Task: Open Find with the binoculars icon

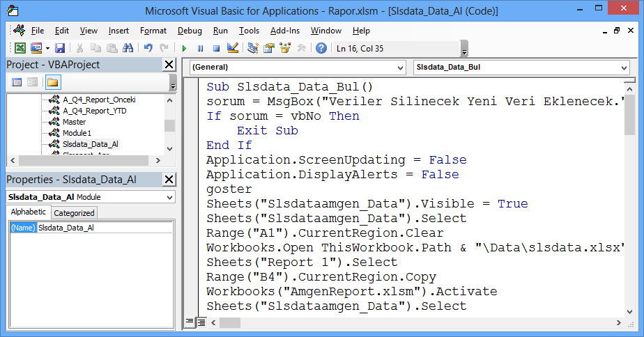Action: (x=128, y=48)
